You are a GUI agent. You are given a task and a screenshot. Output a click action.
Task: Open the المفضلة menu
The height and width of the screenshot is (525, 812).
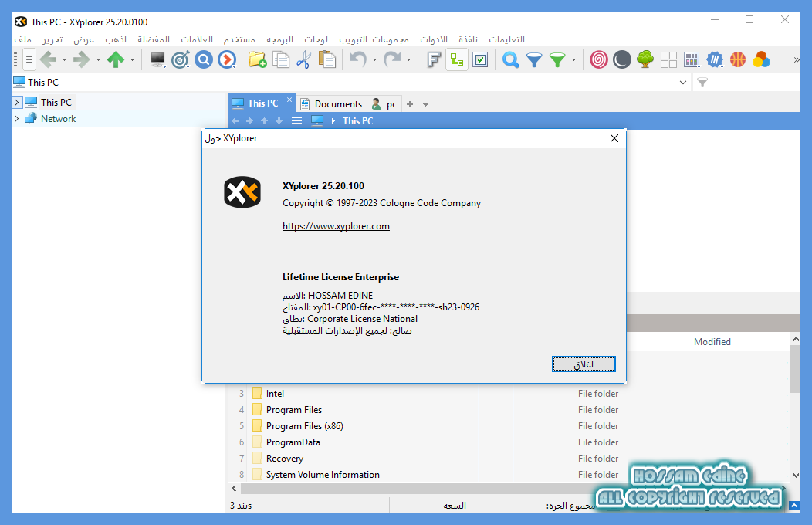coord(154,39)
